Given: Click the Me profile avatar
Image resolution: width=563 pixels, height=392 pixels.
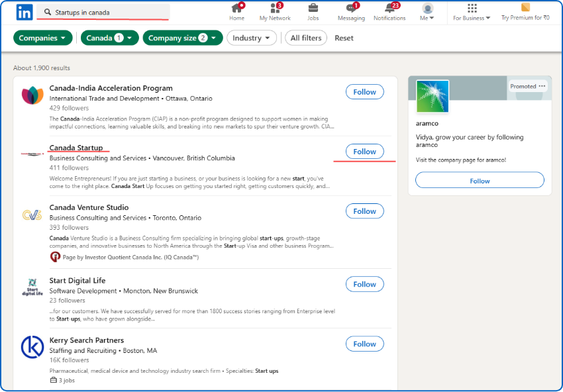Looking at the screenshot, I should point(427,8).
